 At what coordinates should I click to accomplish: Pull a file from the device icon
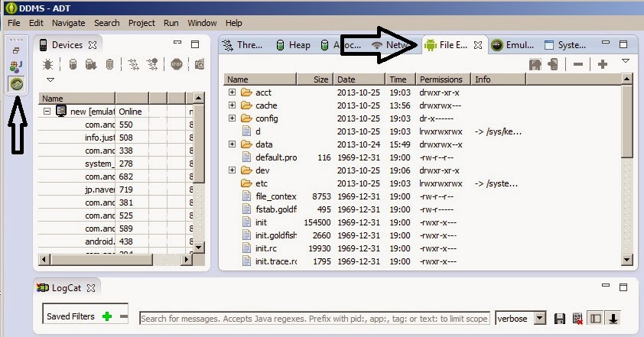535,64
